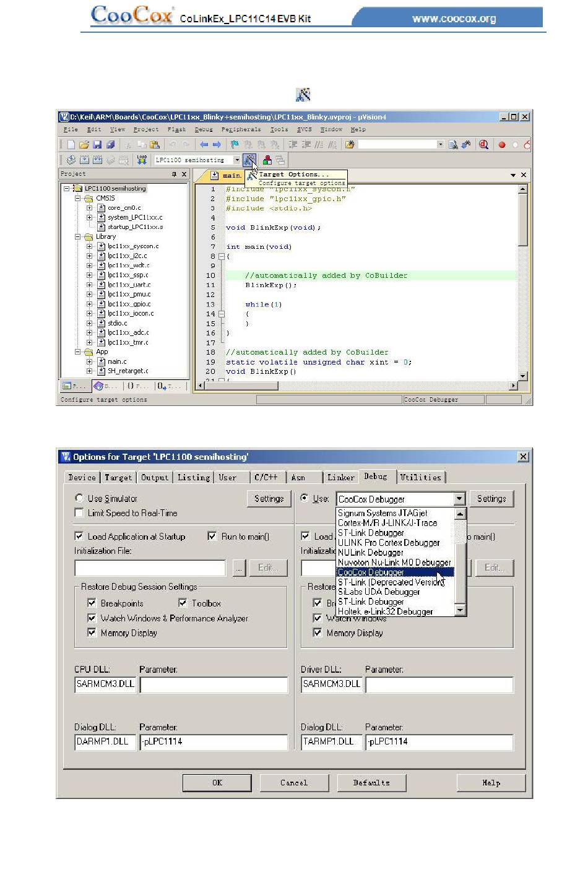Paste using the clipboard toolbar icon
This screenshot has height=872, width=588.
click(155, 145)
